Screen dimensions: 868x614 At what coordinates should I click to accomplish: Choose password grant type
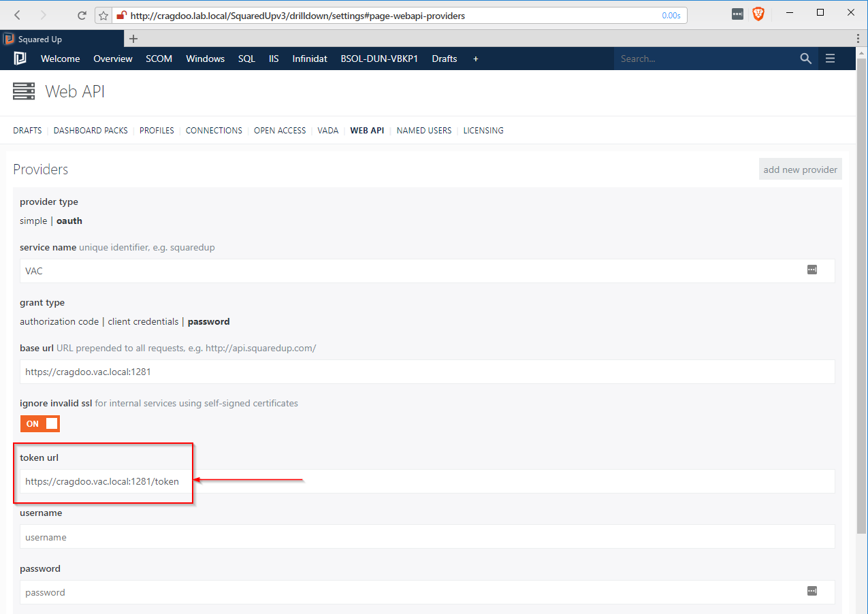point(208,321)
